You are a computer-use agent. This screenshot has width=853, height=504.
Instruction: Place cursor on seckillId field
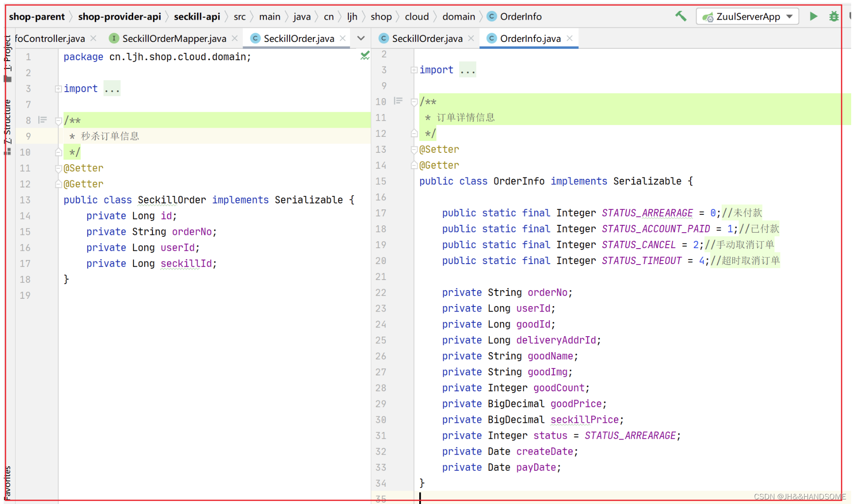pos(186,264)
